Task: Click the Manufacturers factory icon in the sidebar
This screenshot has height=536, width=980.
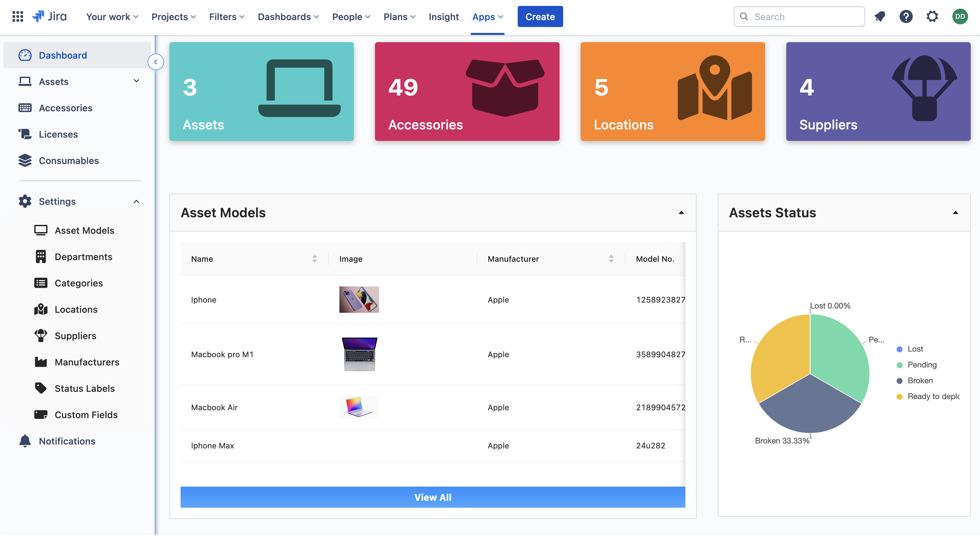Action: (41, 362)
